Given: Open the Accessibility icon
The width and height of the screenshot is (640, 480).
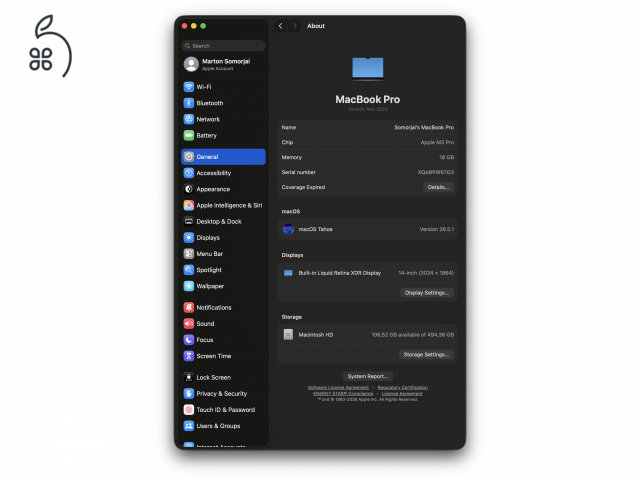Looking at the screenshot, I should click(189, 173).
